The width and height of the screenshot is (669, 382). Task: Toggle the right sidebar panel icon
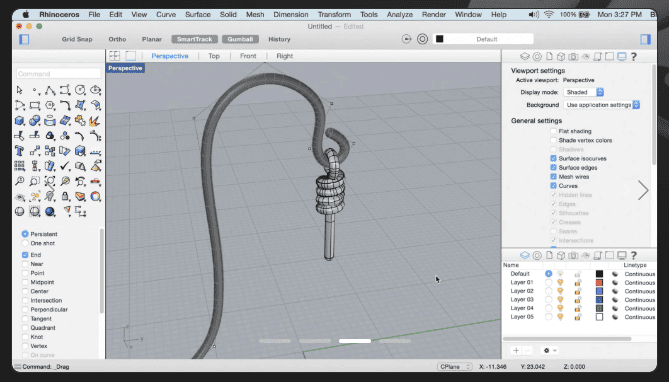[x=646, y=39]
